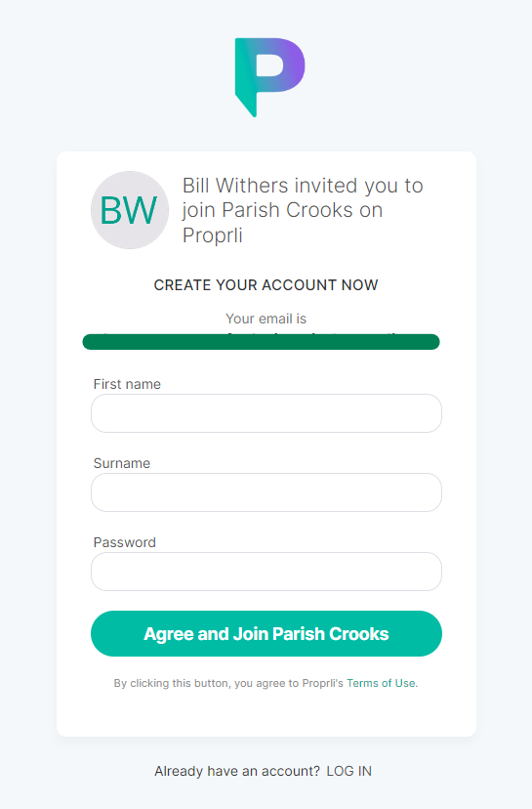Click the 'By clicking this button' disclaimer text
The image size is (532, 809).
pyautogui.click(x=228, y=683)
